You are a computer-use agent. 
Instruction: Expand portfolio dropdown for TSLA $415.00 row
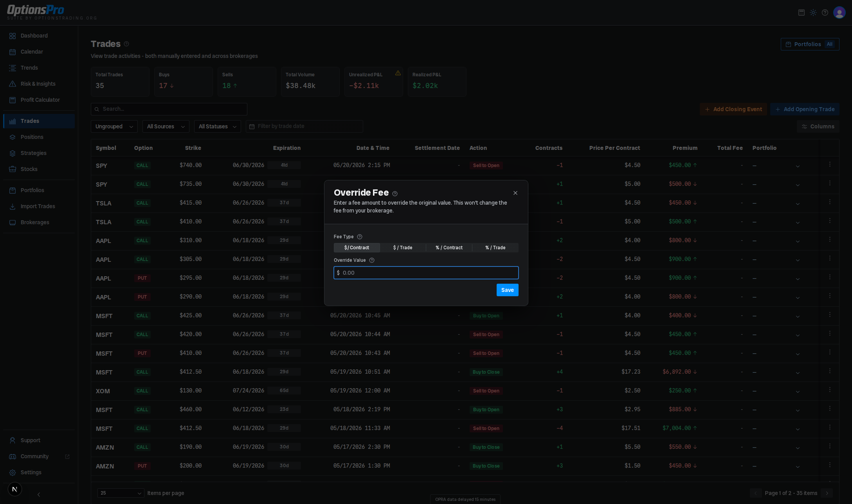pos(798,204)
